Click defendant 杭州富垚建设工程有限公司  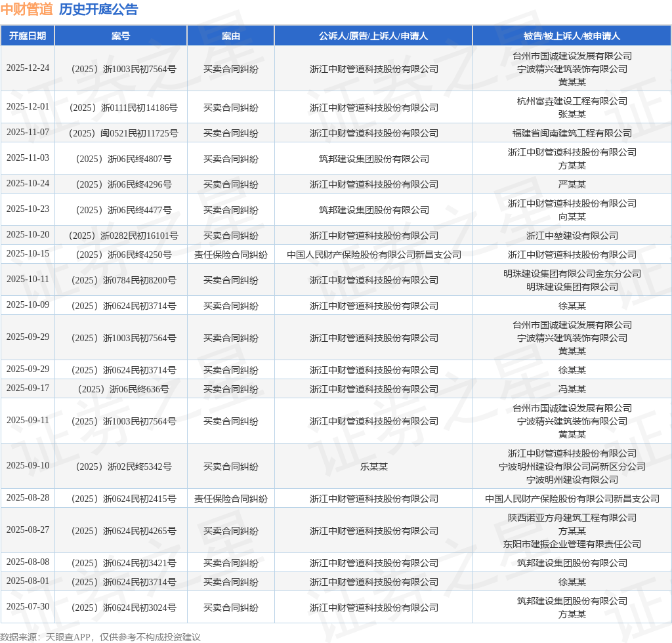click(x=572, y=101)
